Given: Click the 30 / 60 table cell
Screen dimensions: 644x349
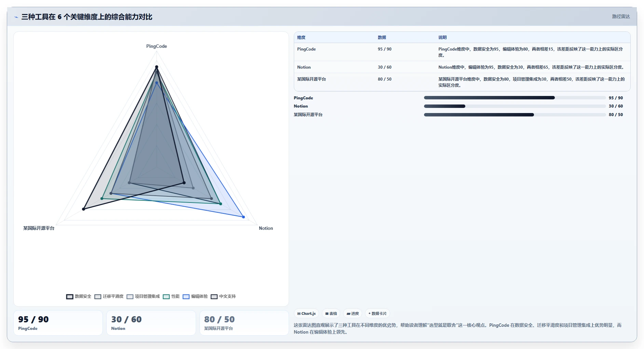Looking at the screenshot, I should 385,67.
